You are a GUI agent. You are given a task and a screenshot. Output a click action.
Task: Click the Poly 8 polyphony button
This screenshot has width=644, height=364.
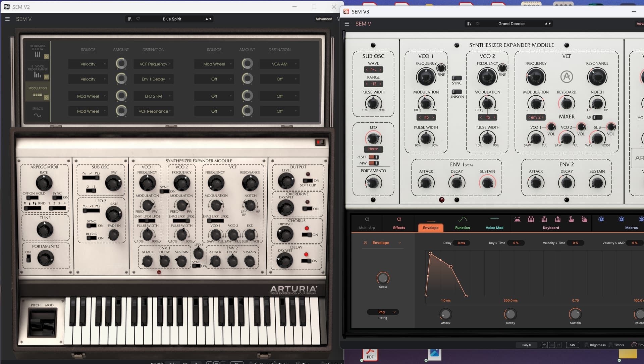point(526,345)
